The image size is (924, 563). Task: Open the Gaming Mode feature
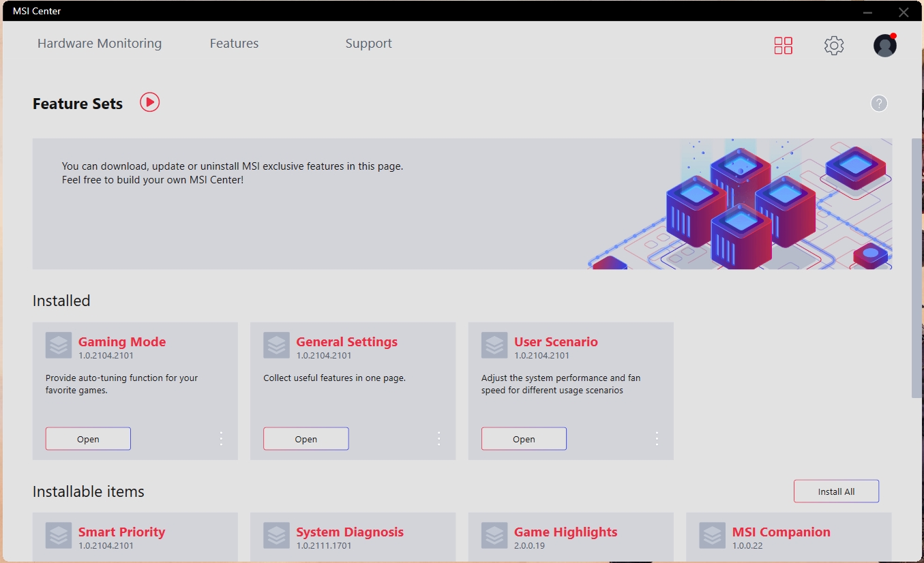point(88,439)
